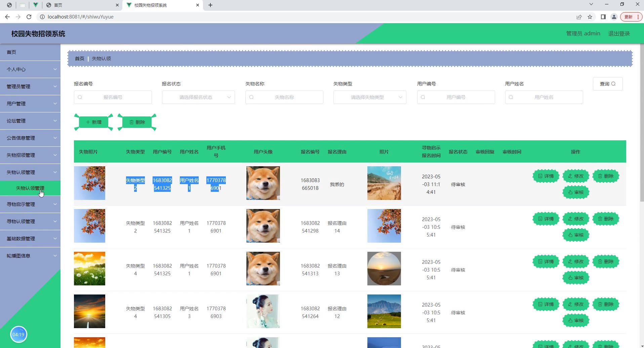The image size is (644, 348).
Task: Expand 管理员管理 sidebar menu
Action: pyautogui.click(x=30, y=86)
